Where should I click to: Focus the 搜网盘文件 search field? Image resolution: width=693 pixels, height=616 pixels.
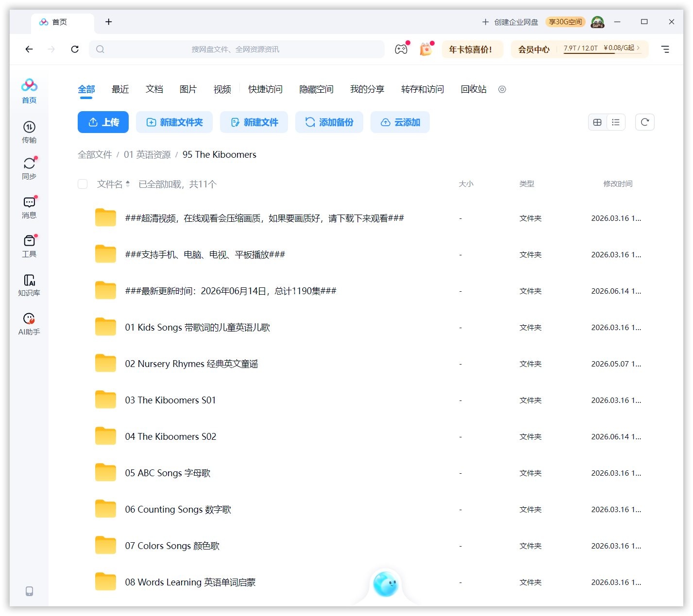click(237, 49)
